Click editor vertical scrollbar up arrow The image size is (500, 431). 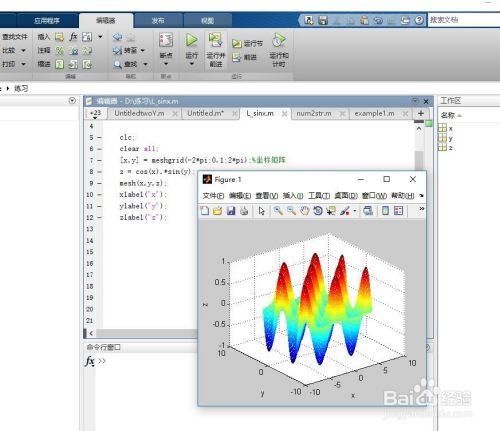point(419,128)
